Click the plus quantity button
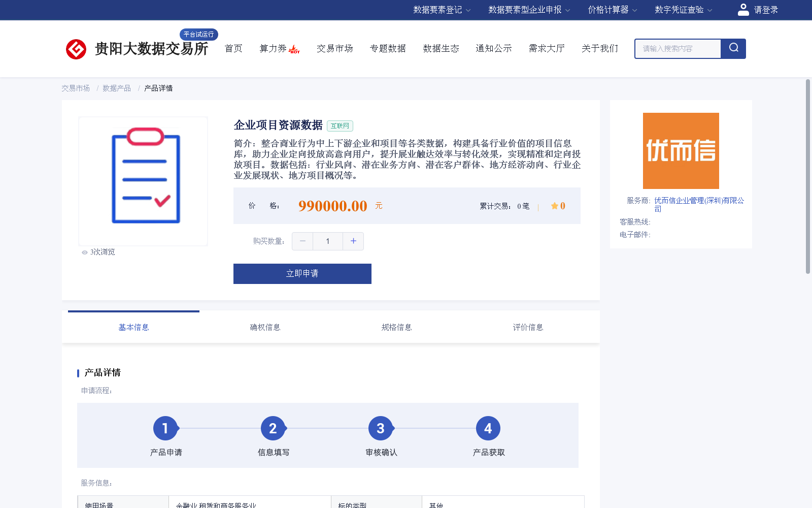 pyautogui.click(x=353, y=241)
